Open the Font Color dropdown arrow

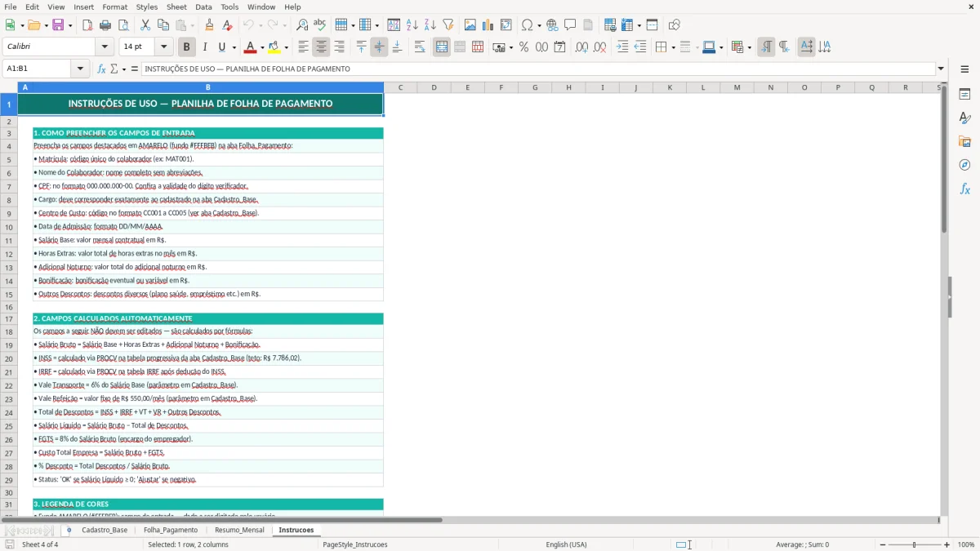(262, 47)
